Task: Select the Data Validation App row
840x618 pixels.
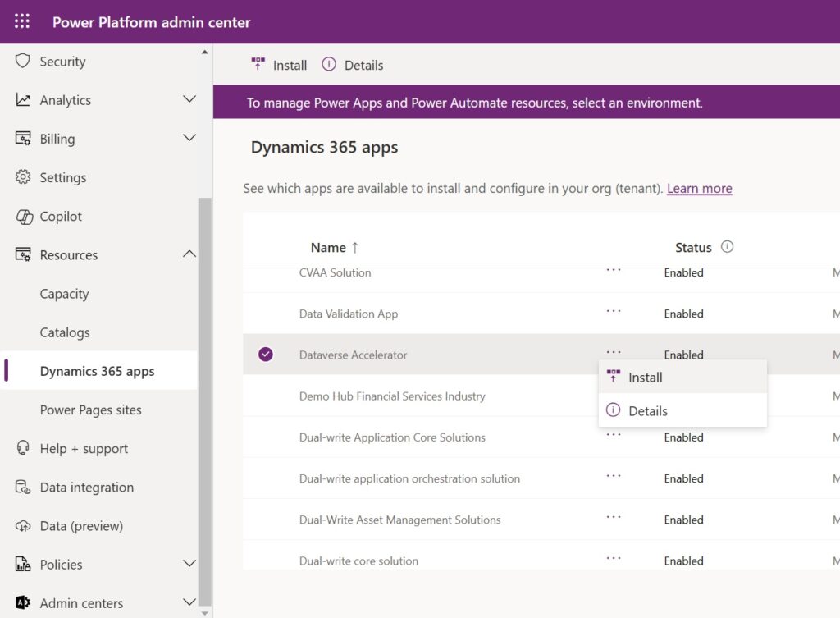Action: tap(541, 313)
